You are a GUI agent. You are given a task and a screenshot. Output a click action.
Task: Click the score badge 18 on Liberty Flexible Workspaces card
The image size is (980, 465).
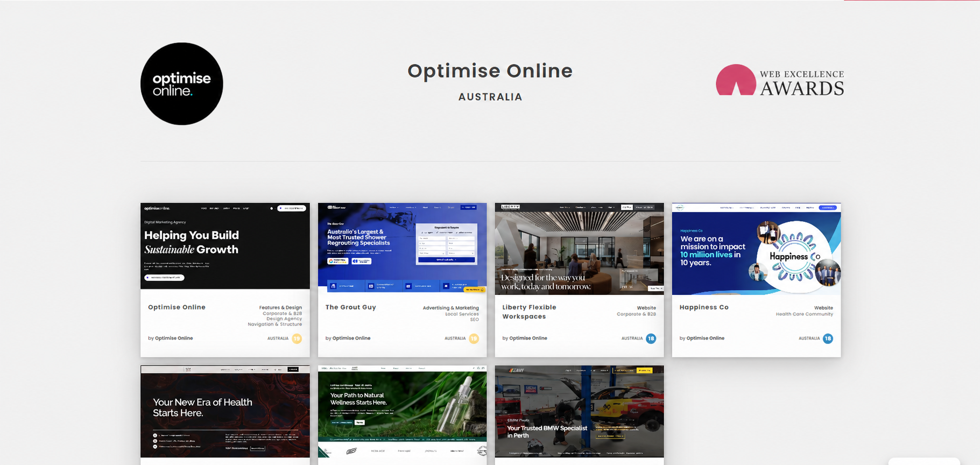pos(651,339)
